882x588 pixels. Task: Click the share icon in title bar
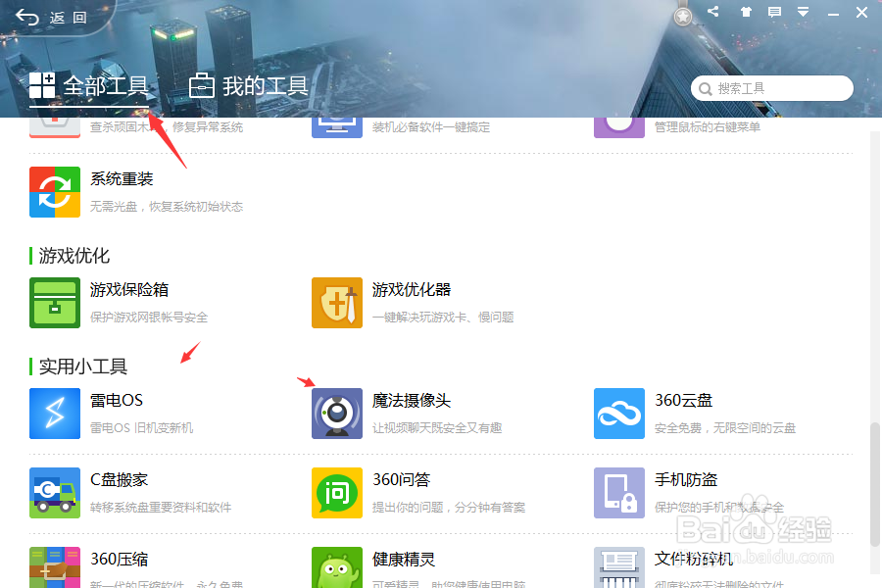pos(713,11)
